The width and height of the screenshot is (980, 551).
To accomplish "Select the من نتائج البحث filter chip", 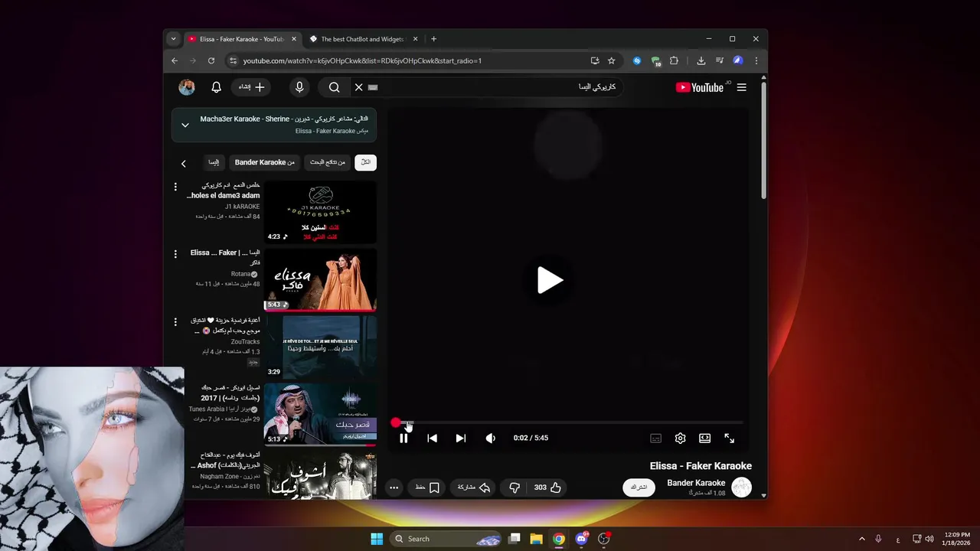I will point(328,162).
